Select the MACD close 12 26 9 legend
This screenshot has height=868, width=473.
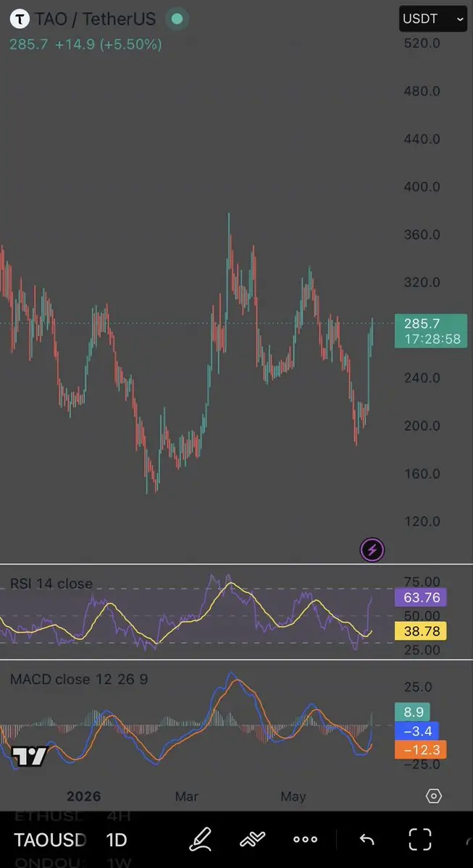(x=79, y=678)
